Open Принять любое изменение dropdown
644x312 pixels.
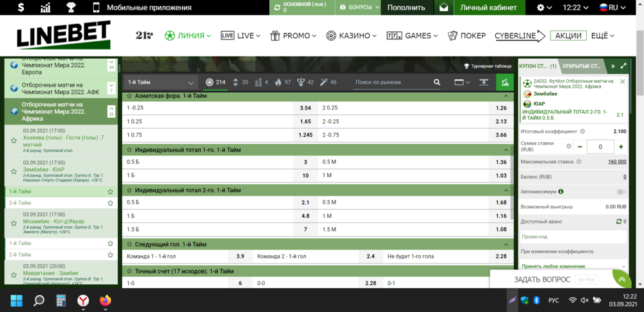pos(573,266)
